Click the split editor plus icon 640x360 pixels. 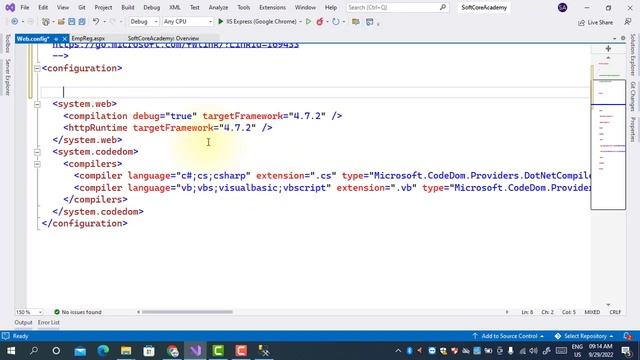click(x=608, y=49)
